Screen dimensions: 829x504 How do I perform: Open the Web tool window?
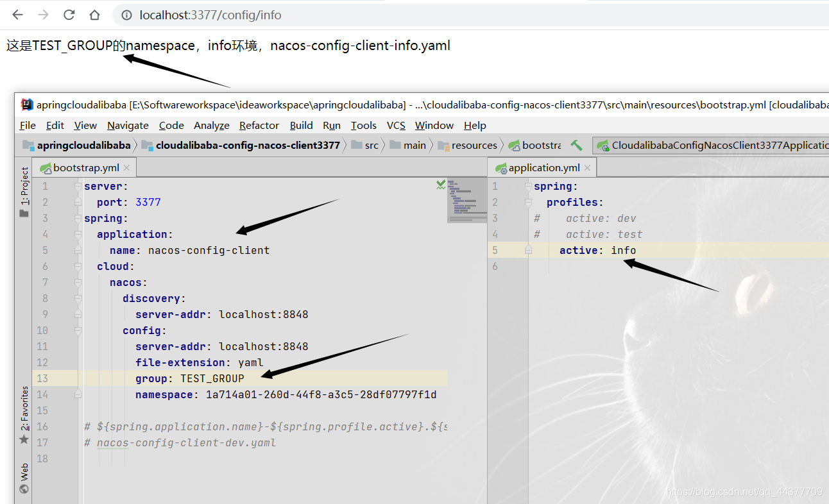24,478
